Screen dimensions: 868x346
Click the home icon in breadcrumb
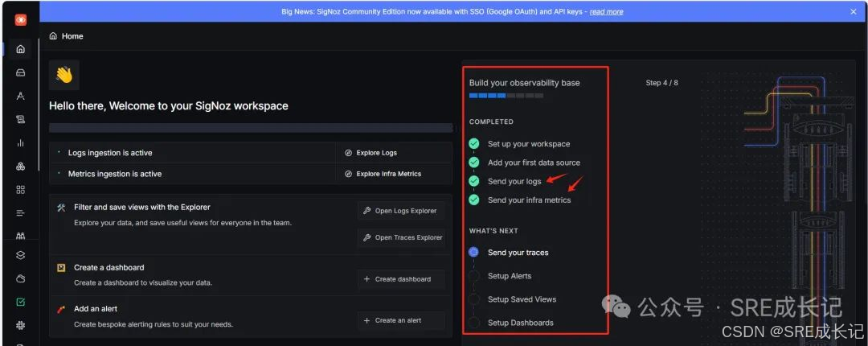click(x=53, y=36)
